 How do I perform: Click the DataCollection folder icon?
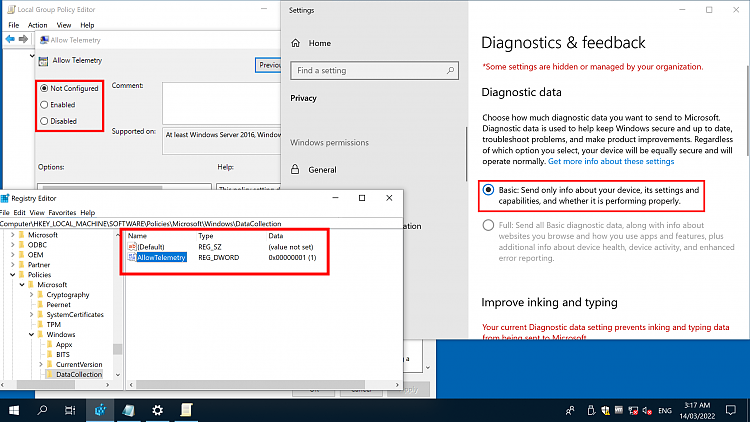pos(50,374)
